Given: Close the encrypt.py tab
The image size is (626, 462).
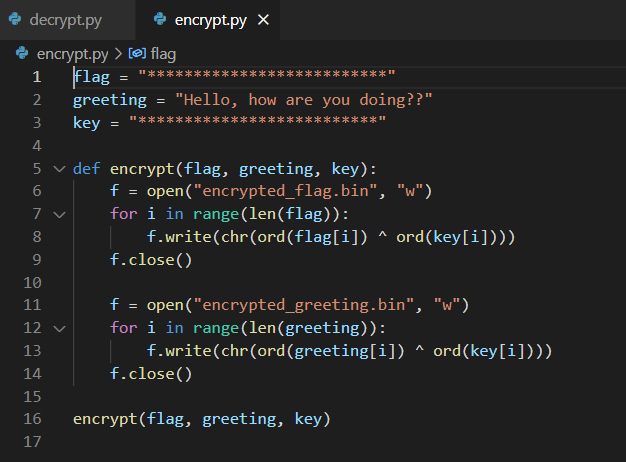Looking at the screenshot, I should coord(263,20).
